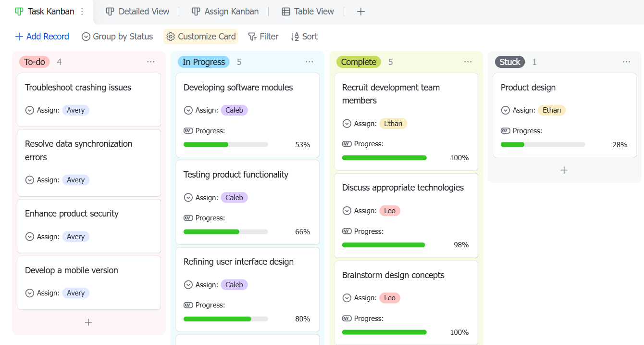Open the Avery assignee tag on Troubleshoot crashing issues
Screen dimensions: 644x345
[75, 110]
